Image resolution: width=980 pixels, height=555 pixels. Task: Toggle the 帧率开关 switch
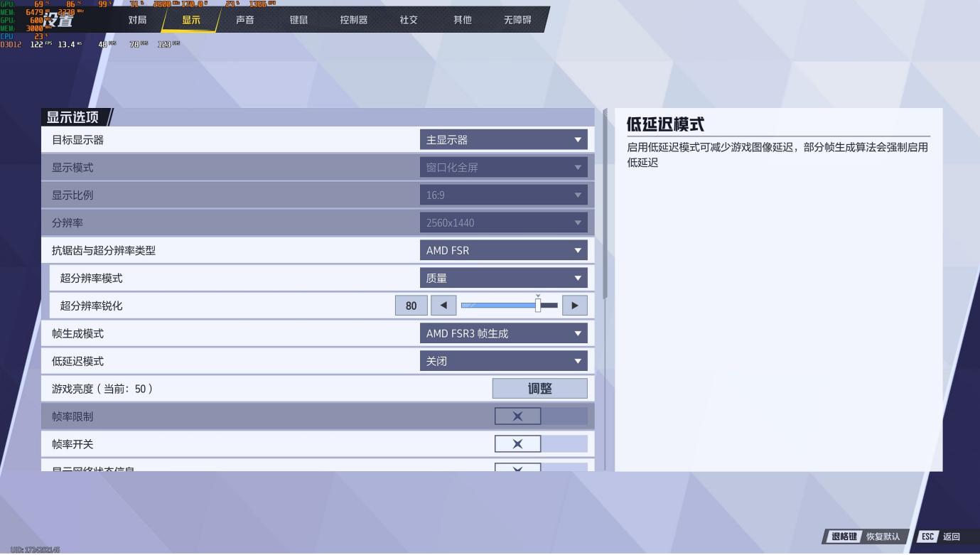point(541,444)
